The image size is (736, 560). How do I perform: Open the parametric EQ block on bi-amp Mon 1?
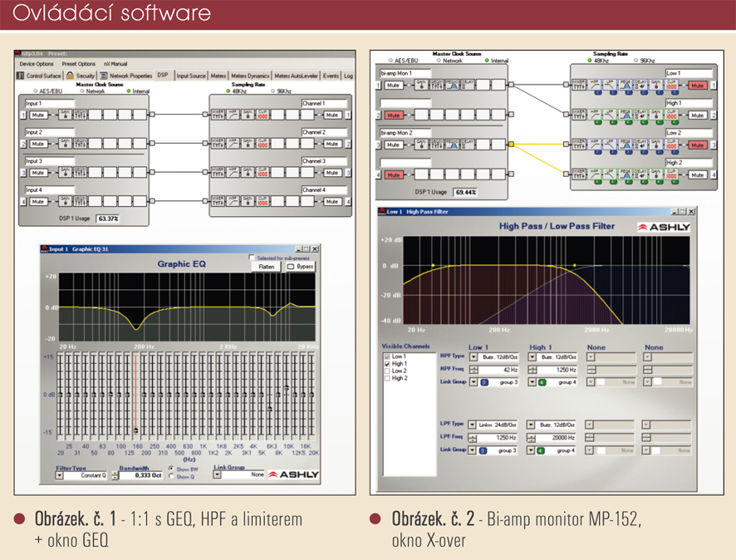tap(452, 85)
